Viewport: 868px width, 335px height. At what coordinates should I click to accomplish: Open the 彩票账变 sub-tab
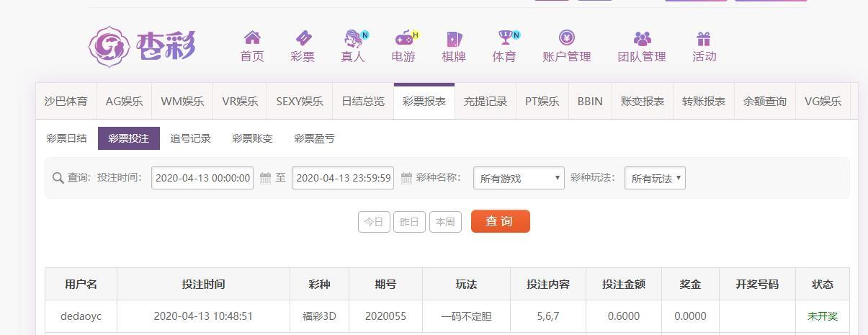pyautogui.click(x=252, y=138)
